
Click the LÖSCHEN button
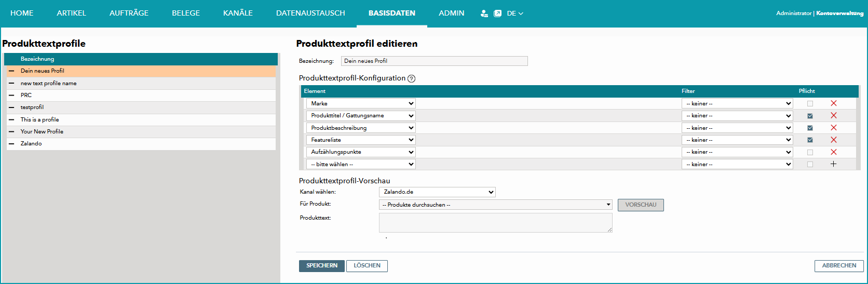(367, 266)
